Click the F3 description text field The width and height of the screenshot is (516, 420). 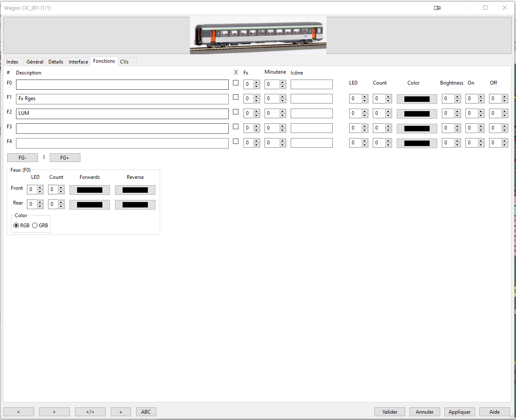(x=122, y=128)
